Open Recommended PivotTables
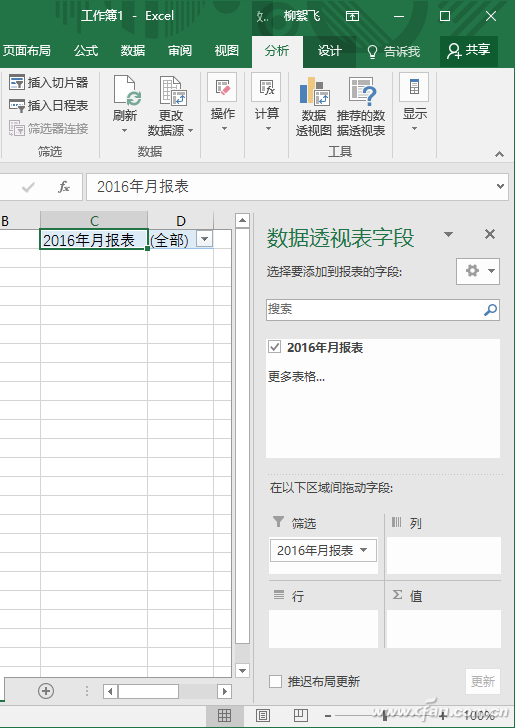This screenshot has height=728, width=515. pos(361,106)
